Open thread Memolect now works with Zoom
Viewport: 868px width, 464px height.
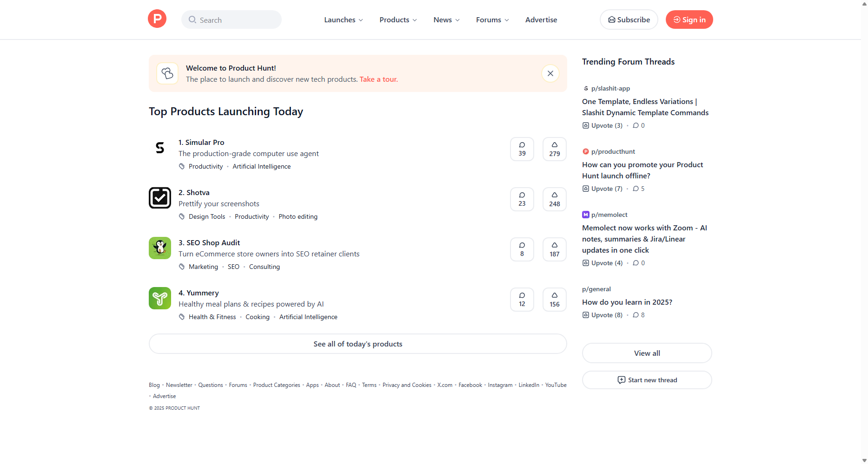tap(645, 239)
